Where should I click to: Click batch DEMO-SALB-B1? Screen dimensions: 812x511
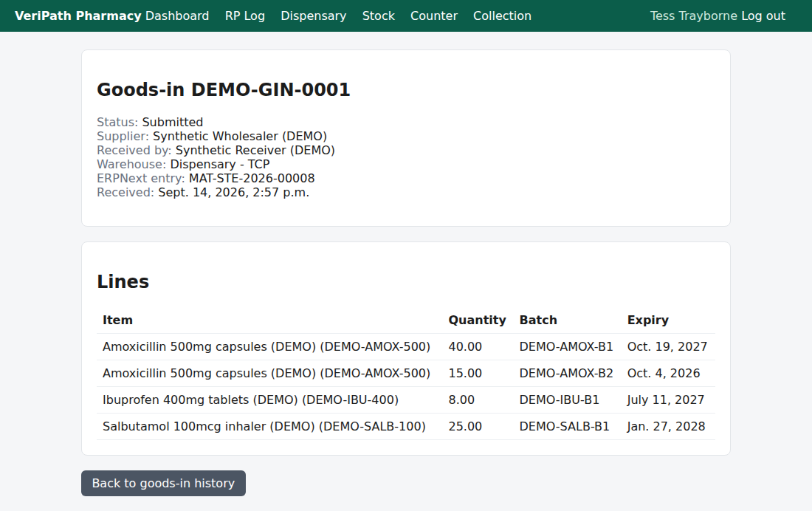565,427
